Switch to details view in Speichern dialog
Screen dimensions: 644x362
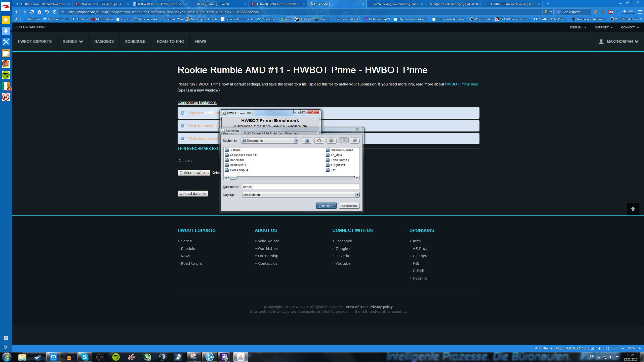pos(354,141)
